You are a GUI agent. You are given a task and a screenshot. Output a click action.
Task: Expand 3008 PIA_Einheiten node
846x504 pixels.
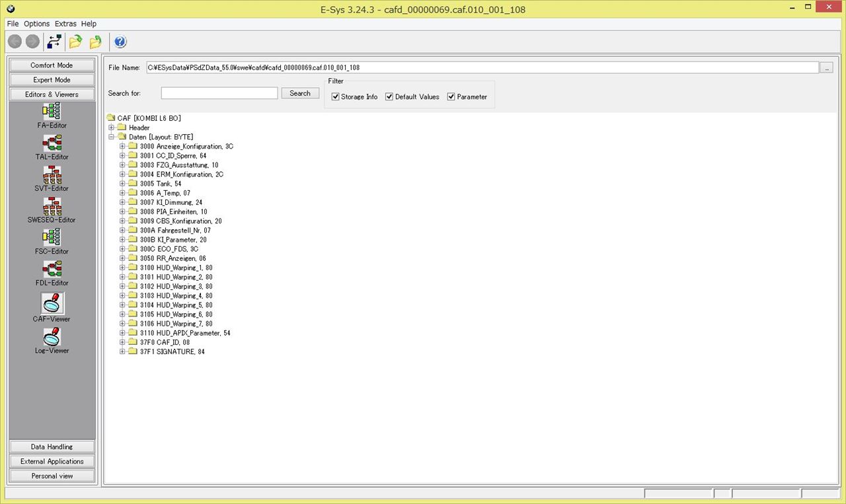click(x=122, y=211)
